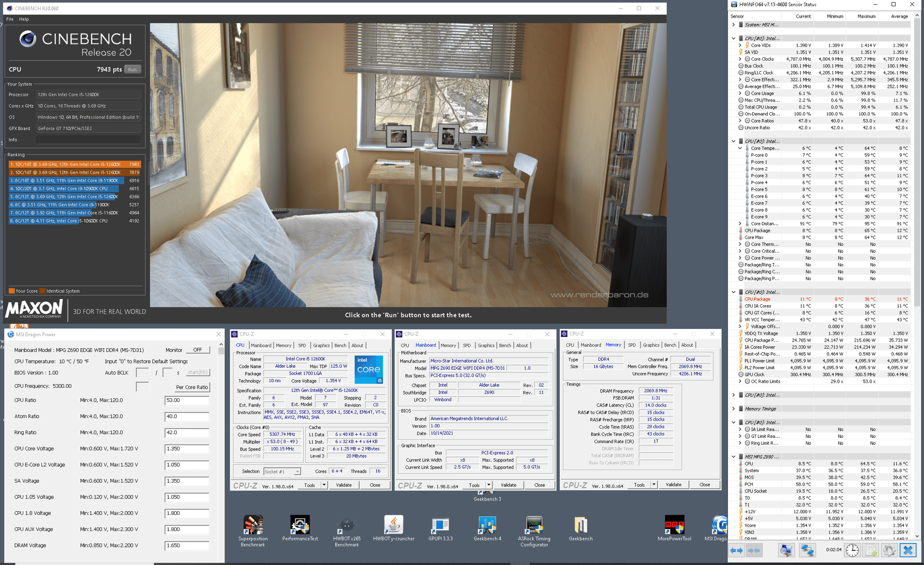
Task: Click the MSI Dragon Power title bar icon
Action: tap(10, 334)
